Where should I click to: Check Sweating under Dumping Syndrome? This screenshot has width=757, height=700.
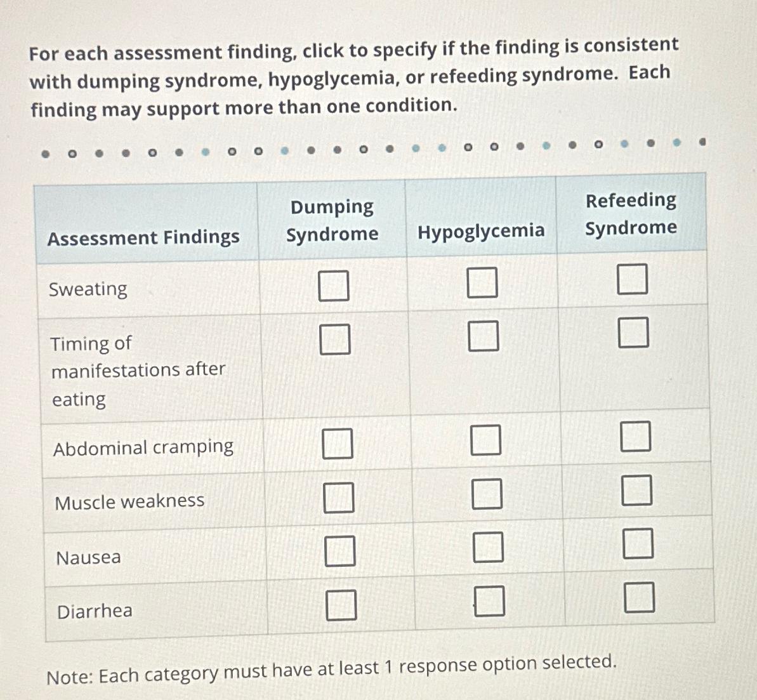[x=335, y=287]
